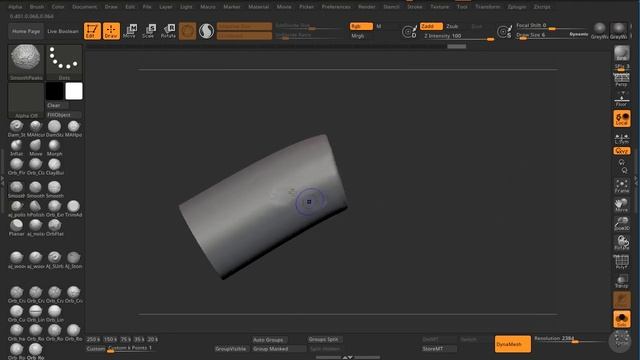Click the Group Masked button

click(278, 349)
